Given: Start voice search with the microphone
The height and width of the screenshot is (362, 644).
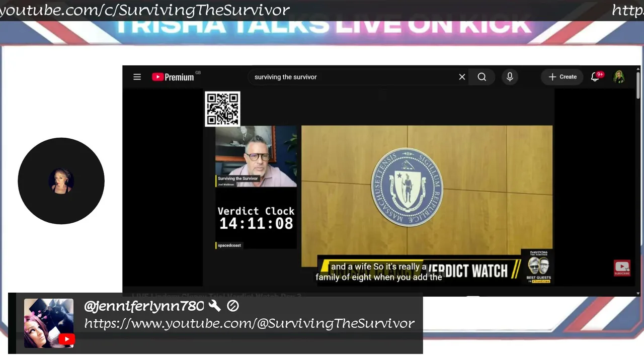Looking at the screenshot, I should 510,77.
